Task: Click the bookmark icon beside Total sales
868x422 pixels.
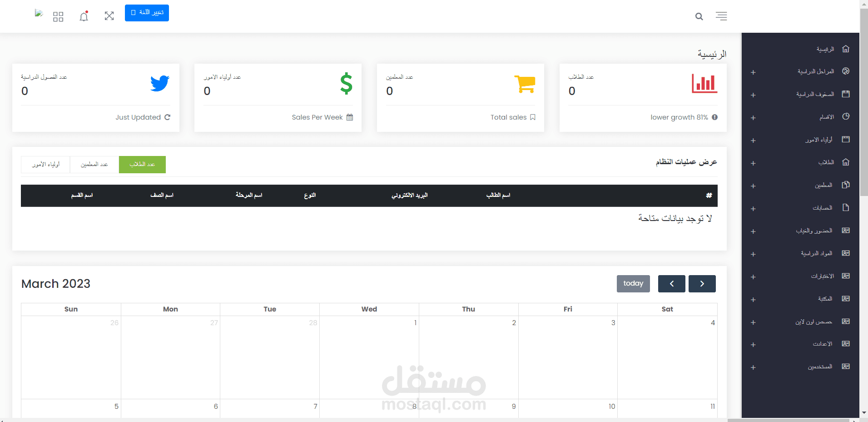Action: click(x=533, y=117)
